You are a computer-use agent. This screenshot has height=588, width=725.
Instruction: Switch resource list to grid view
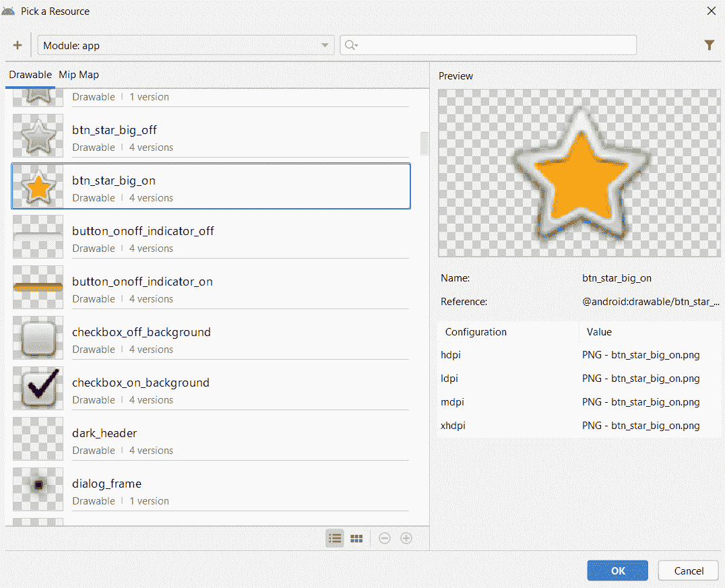click(x=356, y=537)
